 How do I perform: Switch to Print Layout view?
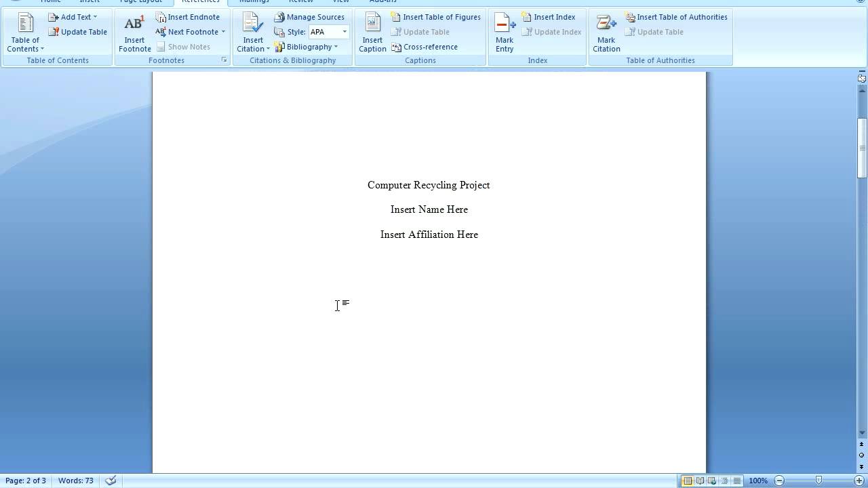point(688,481)
